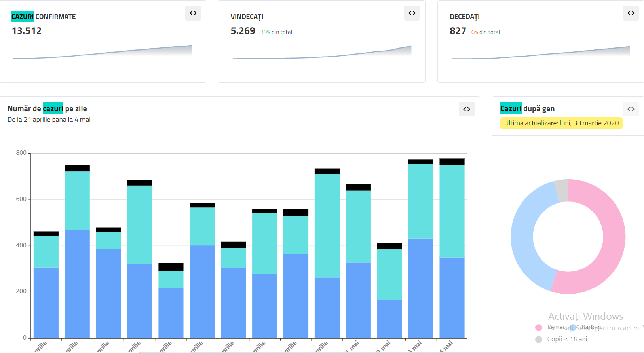This screenshot has width=644, height=353.
Task: Click embed icon on Vindecați card
Action: click(412, 13)
